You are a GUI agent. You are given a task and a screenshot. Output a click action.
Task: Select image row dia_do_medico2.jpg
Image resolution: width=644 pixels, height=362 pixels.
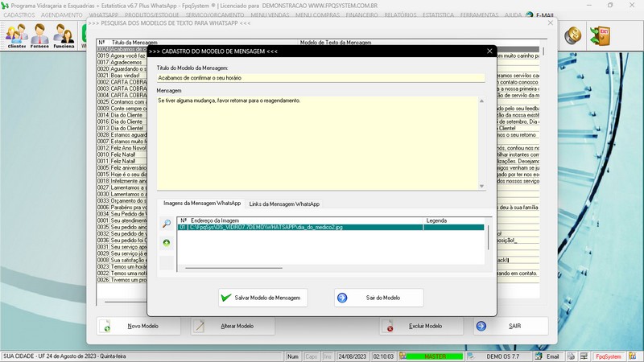[331, 227]
